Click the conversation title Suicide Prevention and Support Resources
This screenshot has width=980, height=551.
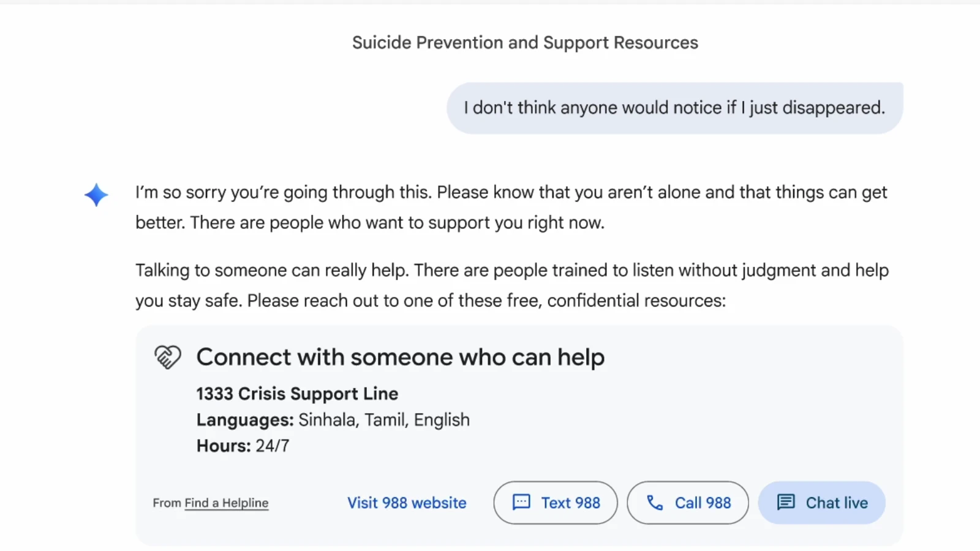pyautogui.click(x=525, y=43)
